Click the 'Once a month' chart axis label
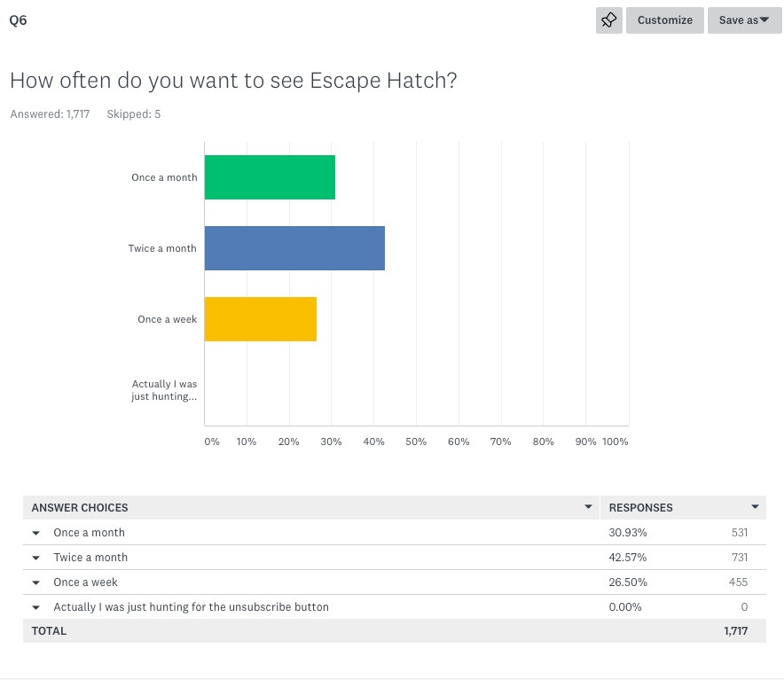784x680 pixels. (164, 177)
